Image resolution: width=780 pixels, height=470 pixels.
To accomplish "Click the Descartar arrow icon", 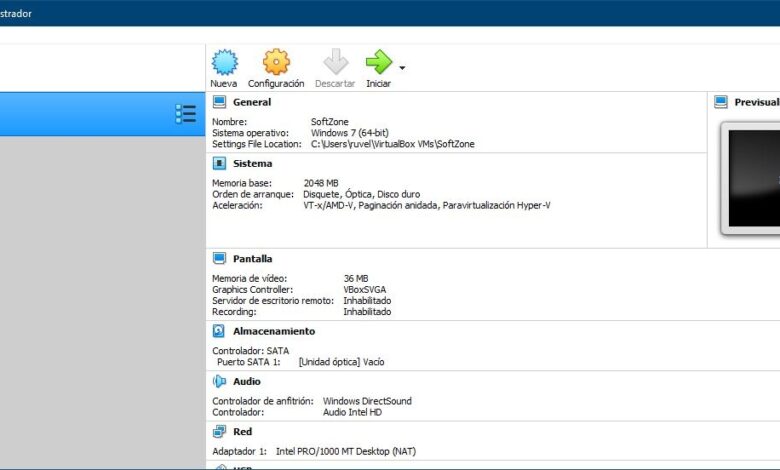I will point(336,62).
